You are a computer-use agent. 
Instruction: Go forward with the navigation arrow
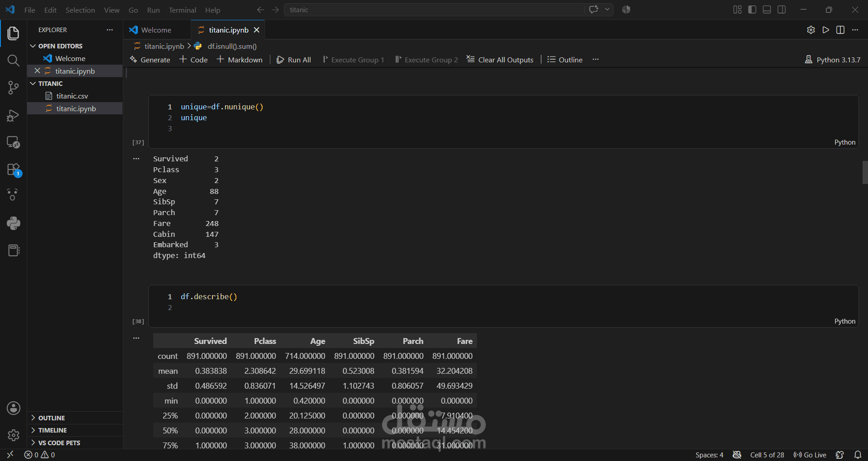pos(275,9)
